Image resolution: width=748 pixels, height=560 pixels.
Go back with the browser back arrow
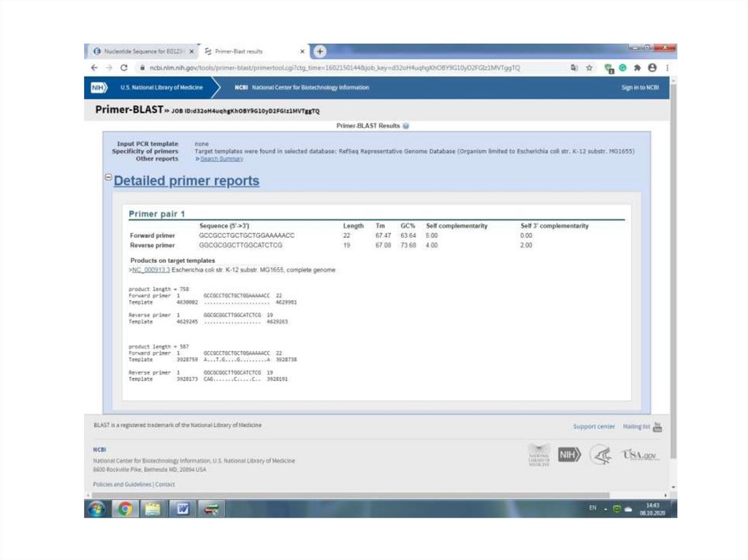pos(94,68)
